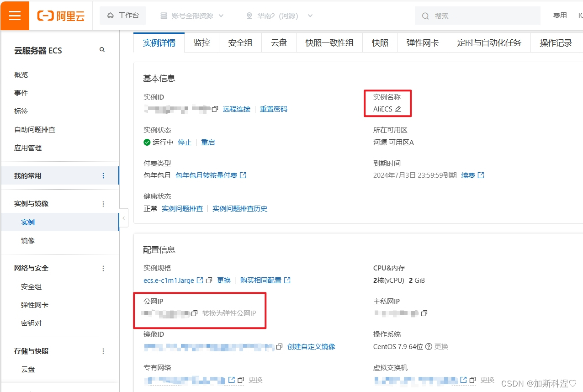Open 实例问题排查 link
The image size is (583, 392).
(x=182, y=209)
